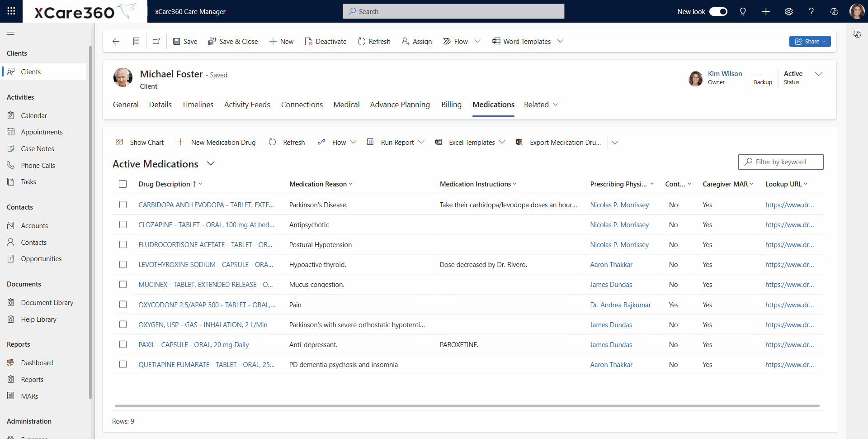Click the left sidebar vertical scrollbar
This screenshot has height=439, width=868.
click(90, 222)
